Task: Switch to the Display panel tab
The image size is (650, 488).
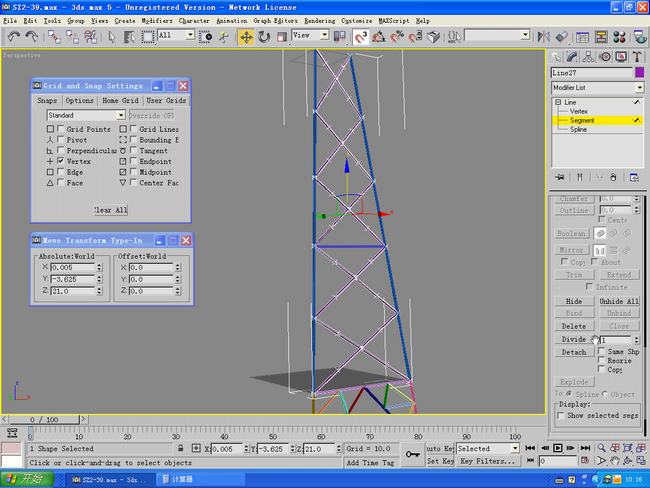Action: 621,57
